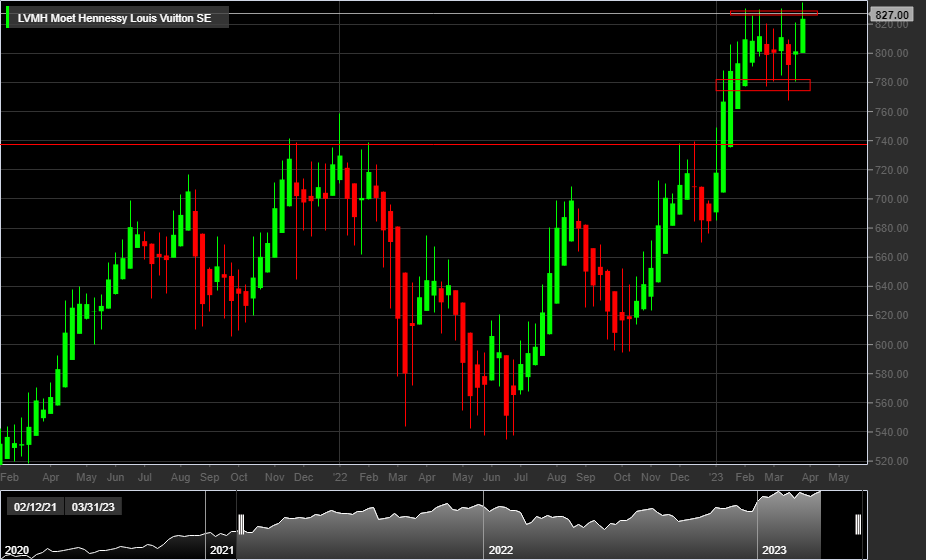Click the 2021 year label in the navigator
Image resolution: width=926 pixels, height=560 pixels.
[x=222, y=551]
